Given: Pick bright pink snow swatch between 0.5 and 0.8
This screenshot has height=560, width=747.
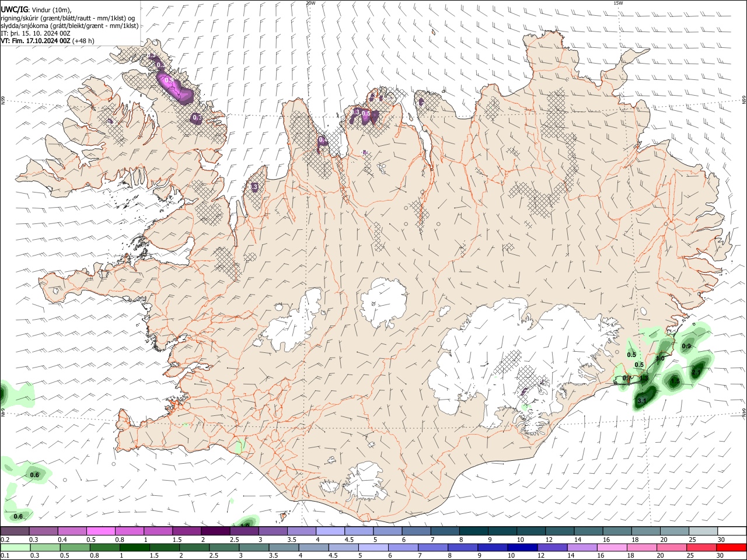Looking at the screenshot, I should [x=100, y=531].
